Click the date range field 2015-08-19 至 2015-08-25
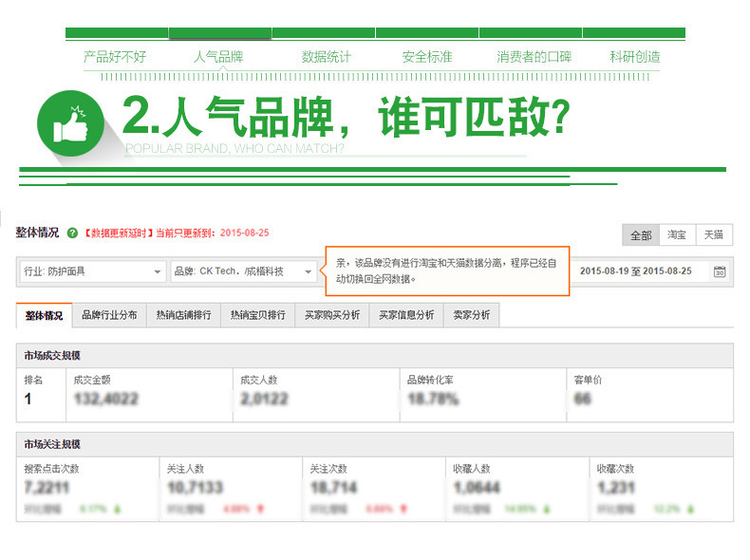 (636, 271)
